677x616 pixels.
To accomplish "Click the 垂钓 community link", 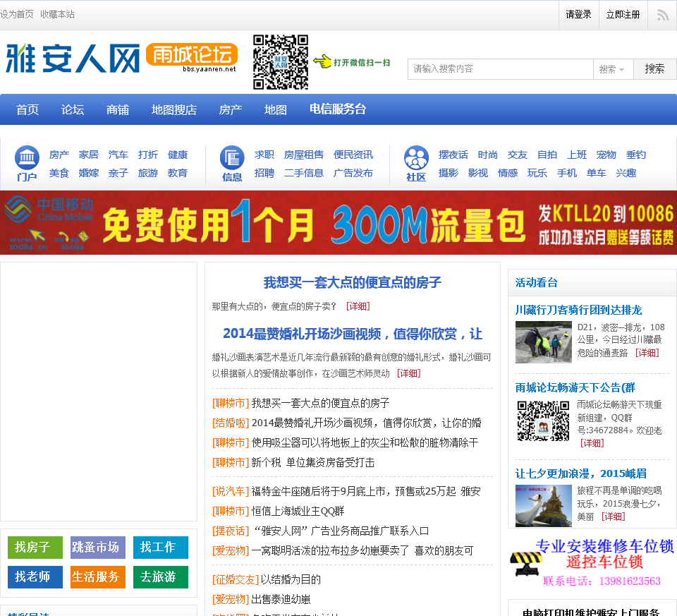I will 636,155.
